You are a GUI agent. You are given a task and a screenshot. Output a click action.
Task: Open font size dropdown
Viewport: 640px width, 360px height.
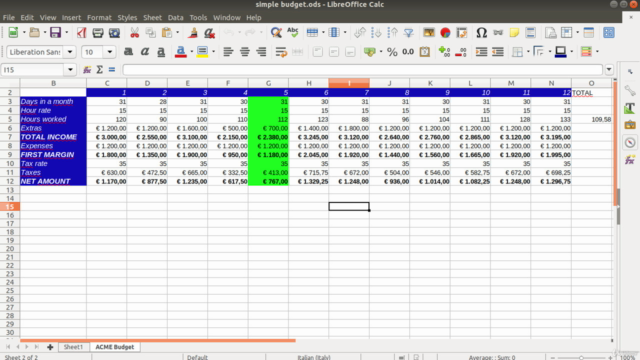click(109, 52)
